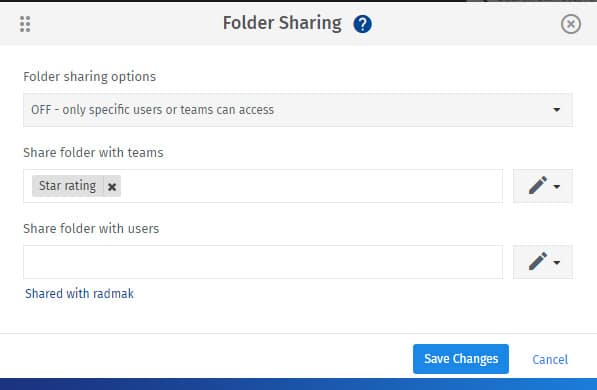
Task: Open the Folder Sharing help icon
Action: [x=362, y=24]
